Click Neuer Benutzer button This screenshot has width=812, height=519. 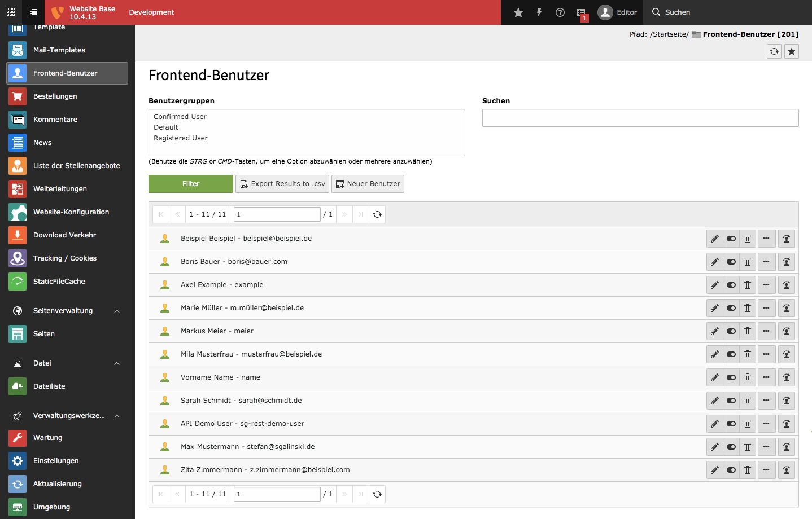point(368,184)
